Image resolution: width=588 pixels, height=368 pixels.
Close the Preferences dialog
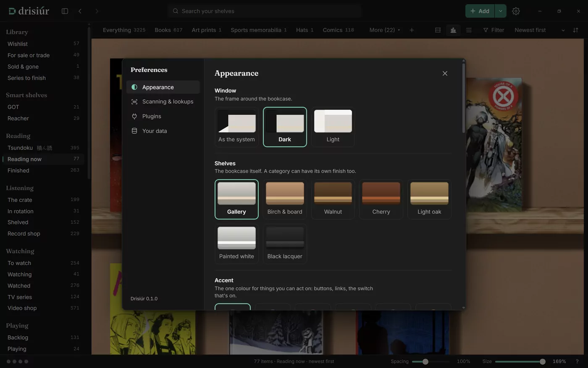(x=445, y=73)
